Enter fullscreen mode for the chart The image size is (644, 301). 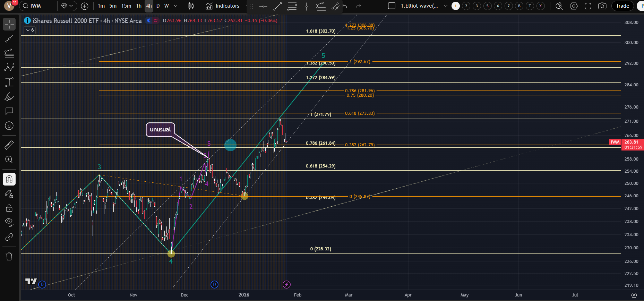coord(588,6)
